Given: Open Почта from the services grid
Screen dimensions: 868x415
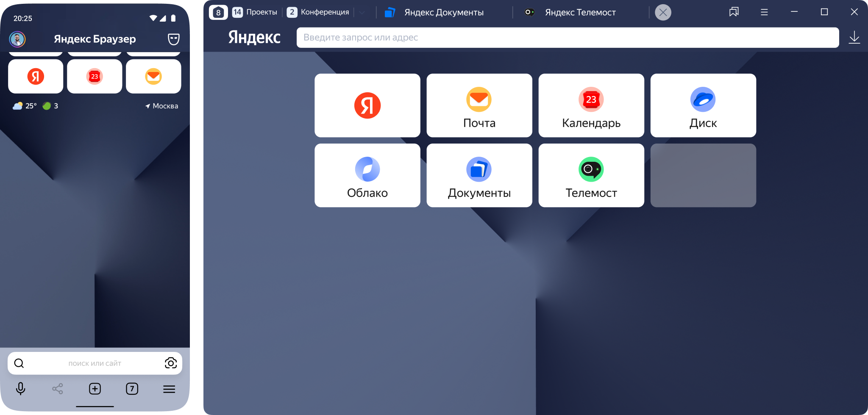Looking at the screenshot, I should [x=479, y=105].
